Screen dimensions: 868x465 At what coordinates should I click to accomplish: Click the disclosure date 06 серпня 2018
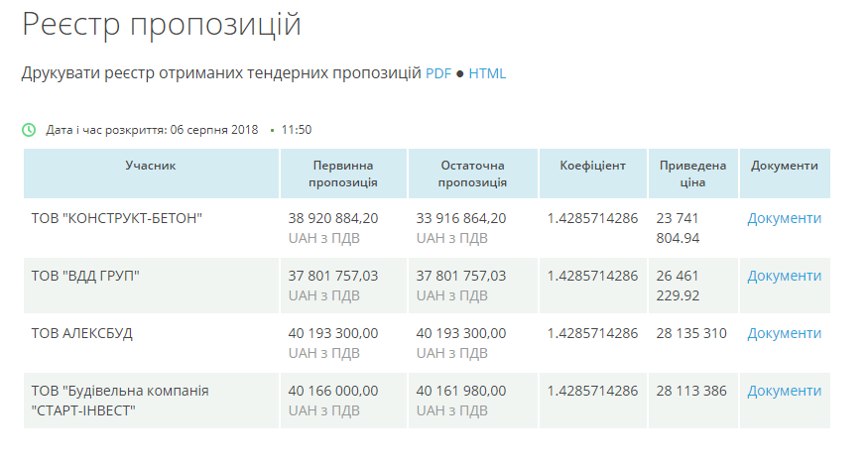click(214, 130)
